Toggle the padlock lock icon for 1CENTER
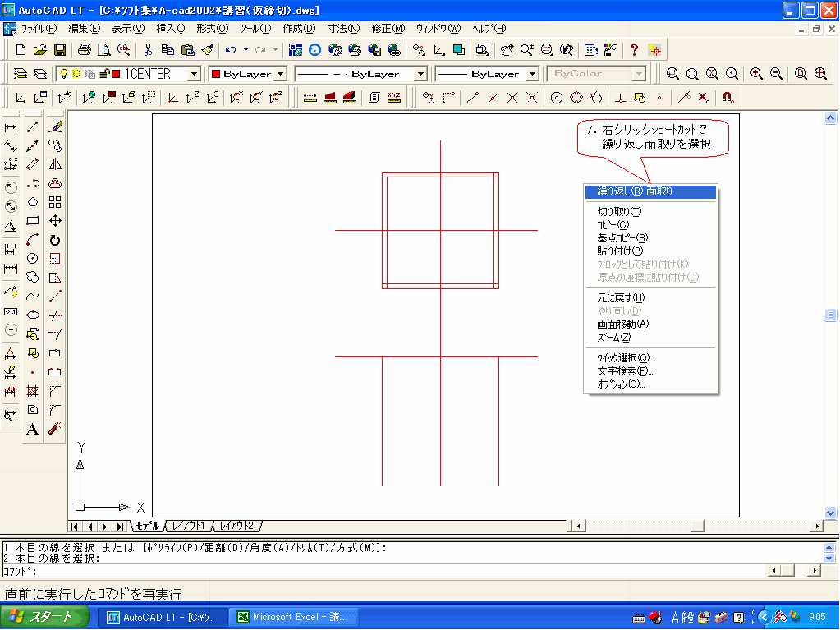Screen dimensions: 840x630 (105, 73)
